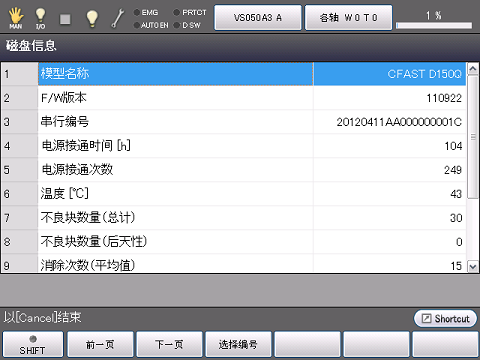Click the bad block total value 30

click(x=456, y=218)
